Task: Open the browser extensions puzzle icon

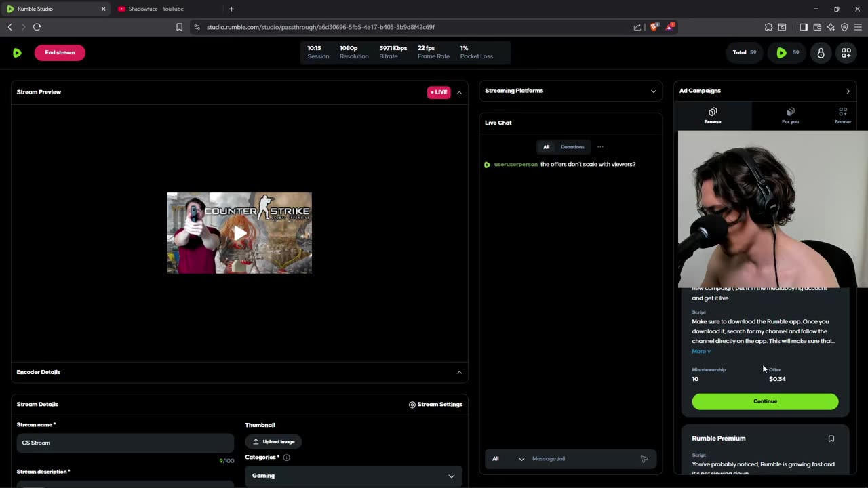Action: pyautogui.click(x=768, y=27)
